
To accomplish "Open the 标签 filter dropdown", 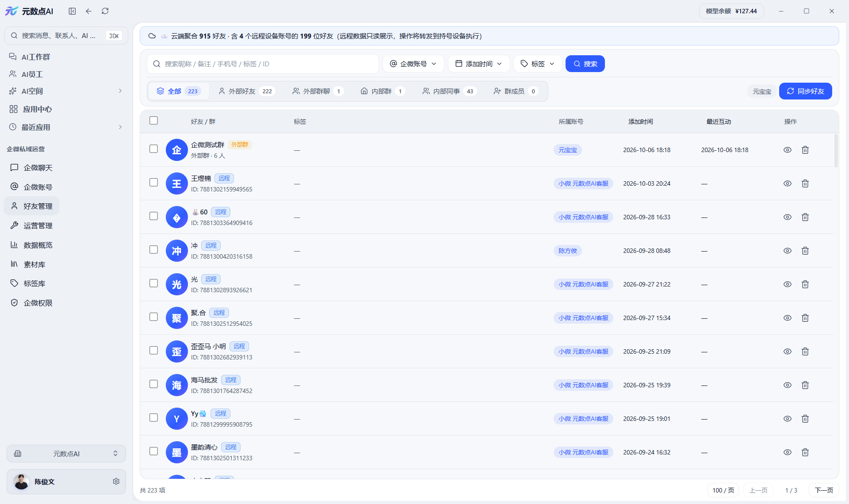I will tap(538, 64).
